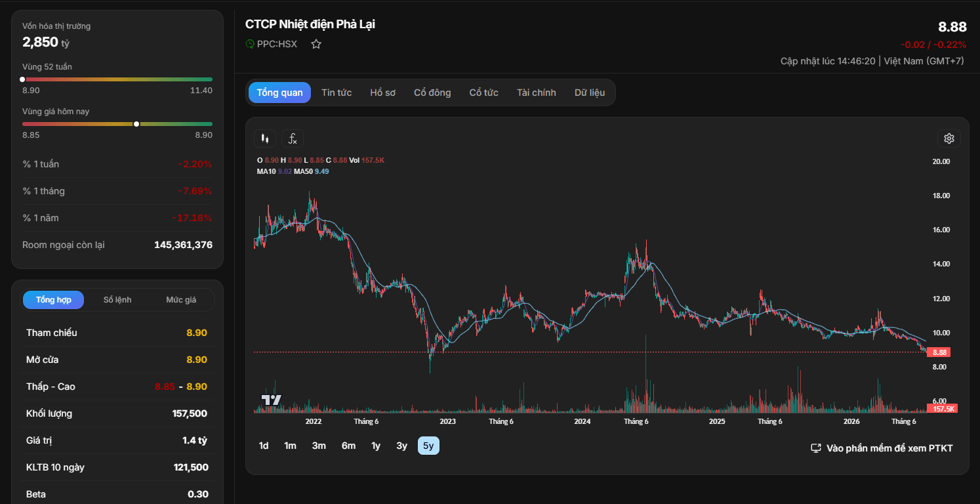
Task: Click market cap value 2,850 tỷ
Action: [x=46, y=43]
